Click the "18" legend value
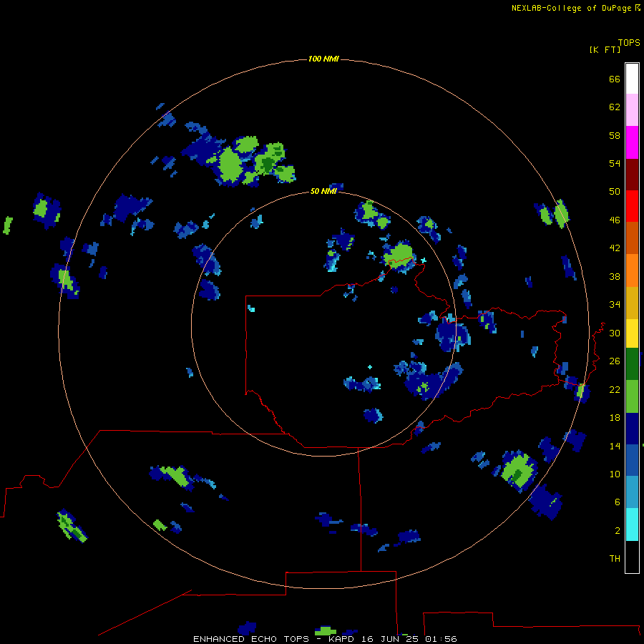Image resolution: width=644 pixels, height=644 pixels. [615, 418]
